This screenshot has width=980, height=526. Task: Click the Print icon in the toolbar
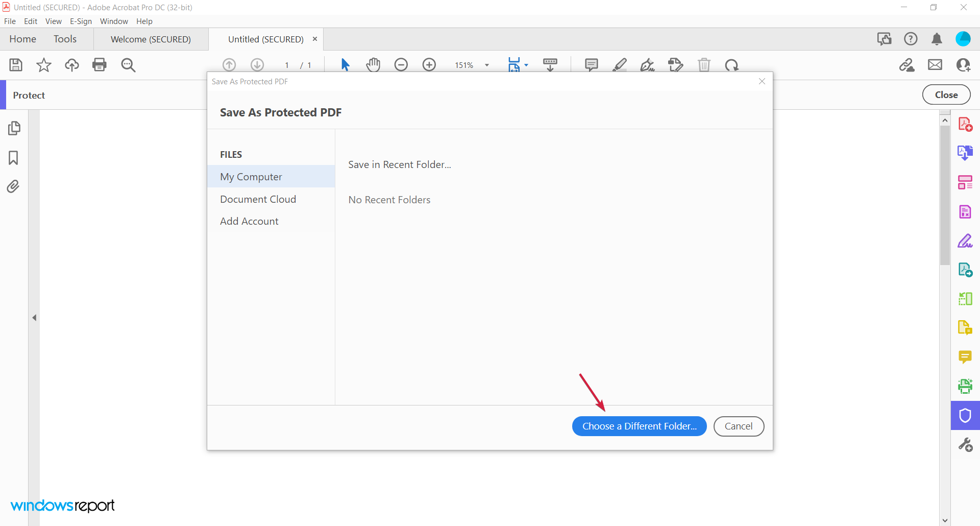click(x=100, y=65)
